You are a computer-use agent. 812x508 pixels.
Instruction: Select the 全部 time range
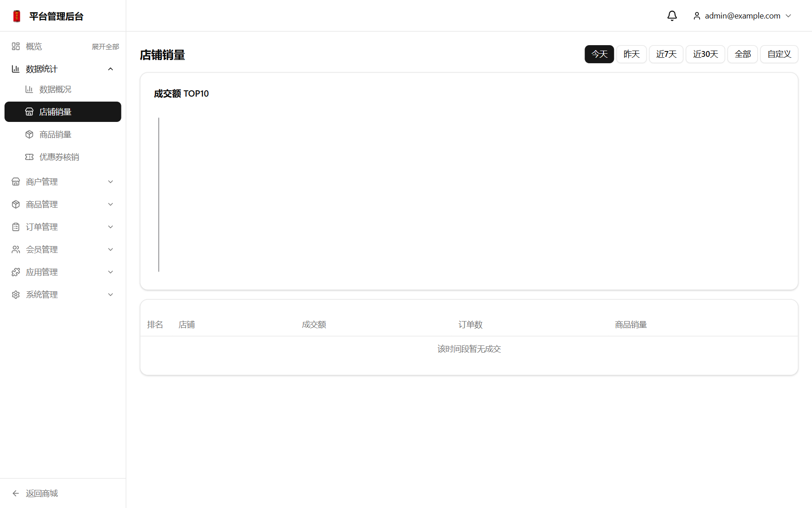pos(743,54)
